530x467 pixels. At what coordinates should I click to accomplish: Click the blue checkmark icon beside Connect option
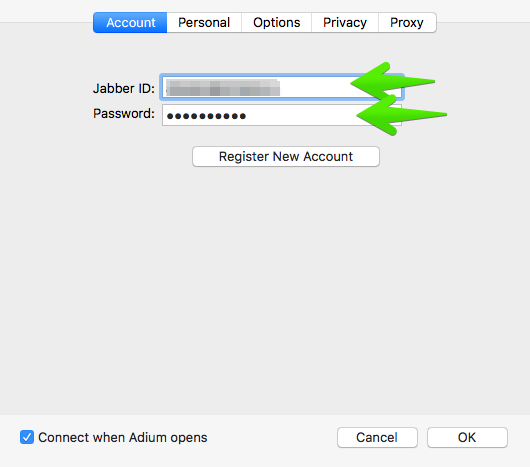(x=27, y=437)
